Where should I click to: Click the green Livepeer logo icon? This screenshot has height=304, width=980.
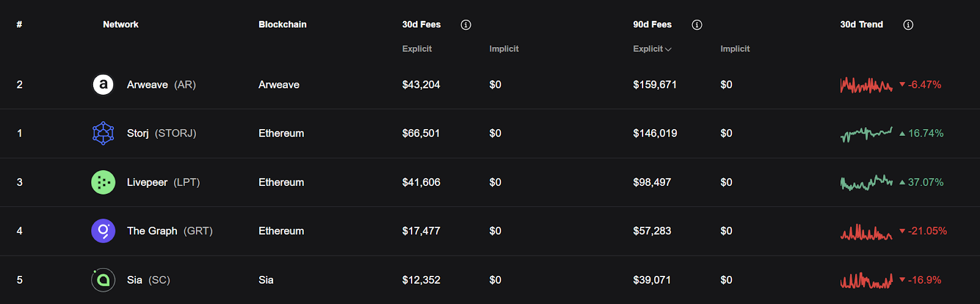pos(103,182)
